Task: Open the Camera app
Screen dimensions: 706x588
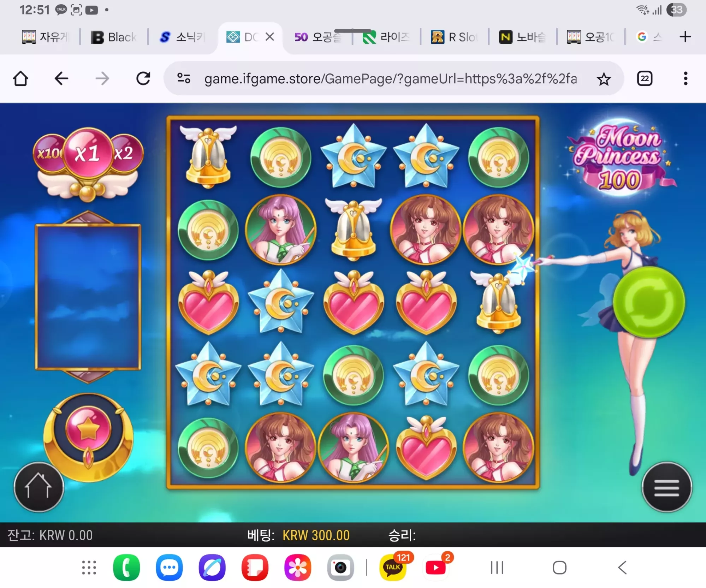Action: click(340, 568)
